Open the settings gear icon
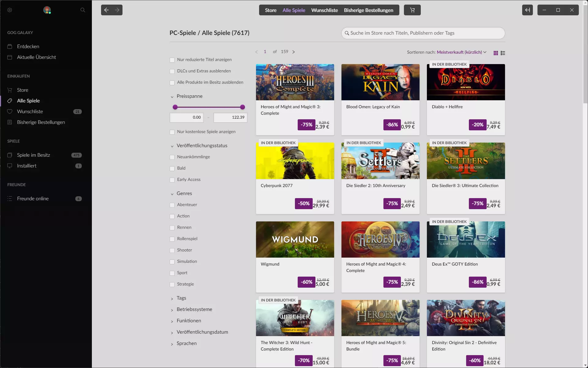 pos(10,10)
